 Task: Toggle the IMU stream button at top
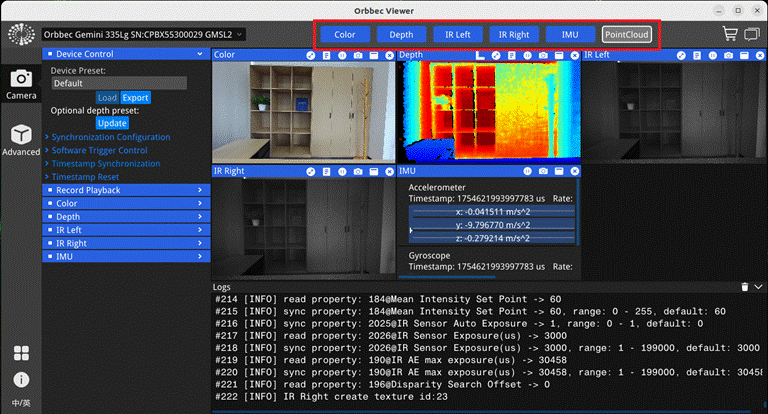tap(570, 35)
